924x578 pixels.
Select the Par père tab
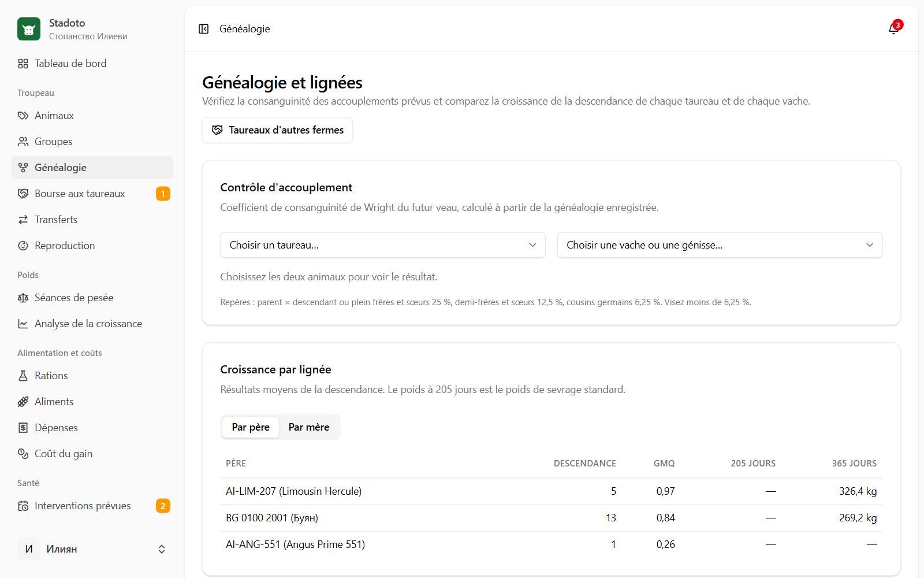click(251, 427)
